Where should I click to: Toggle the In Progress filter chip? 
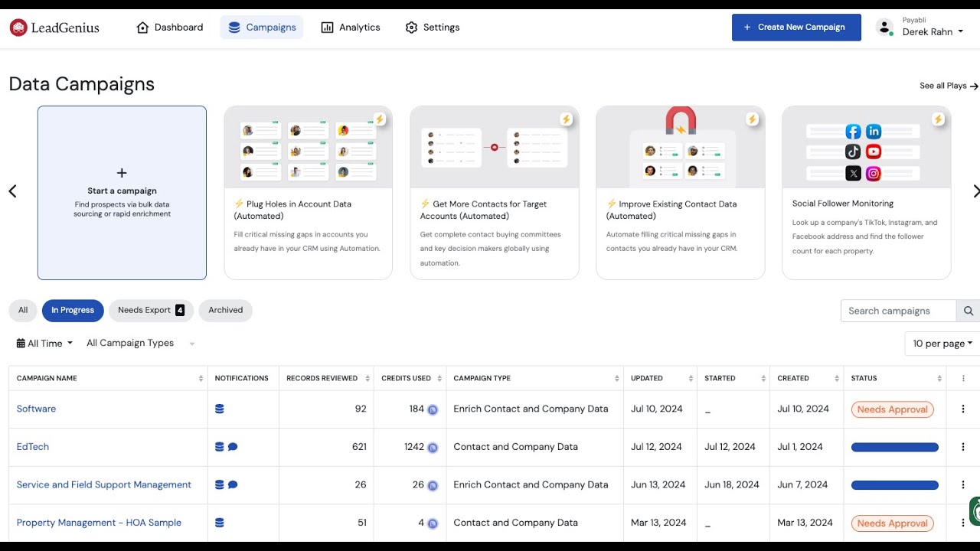coord(73,310)
